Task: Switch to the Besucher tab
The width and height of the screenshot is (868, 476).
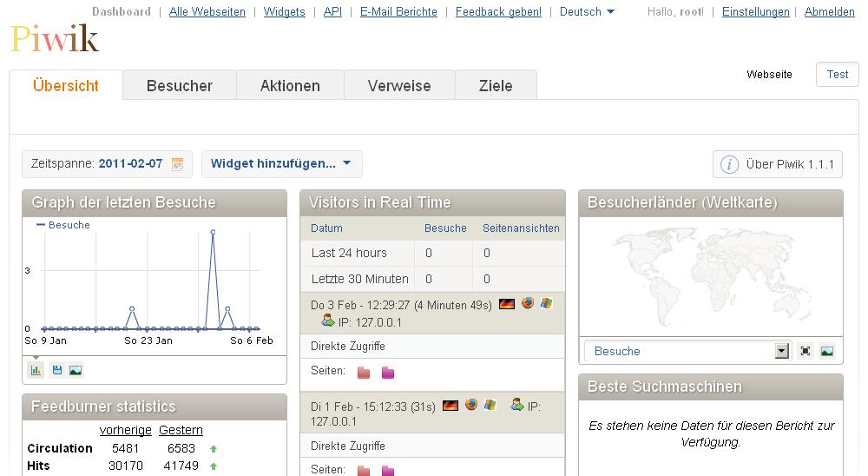Action: point(180,85)
